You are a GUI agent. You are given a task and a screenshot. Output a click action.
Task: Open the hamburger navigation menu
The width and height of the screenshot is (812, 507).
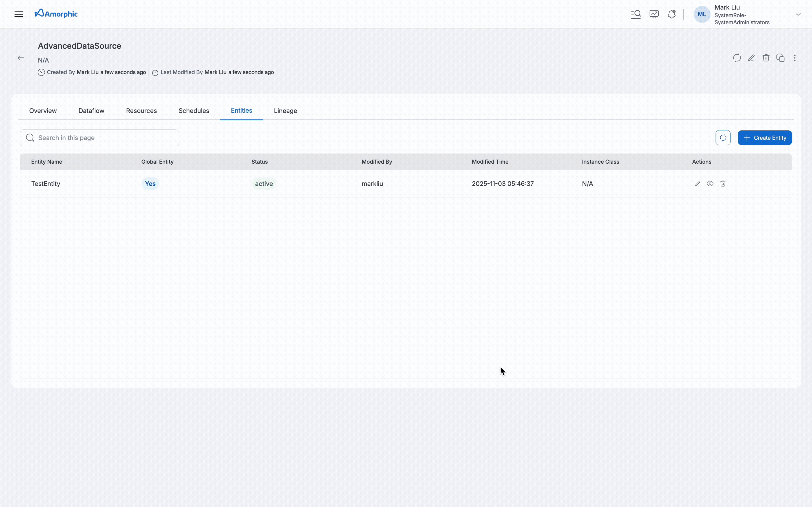coord(18,14)
